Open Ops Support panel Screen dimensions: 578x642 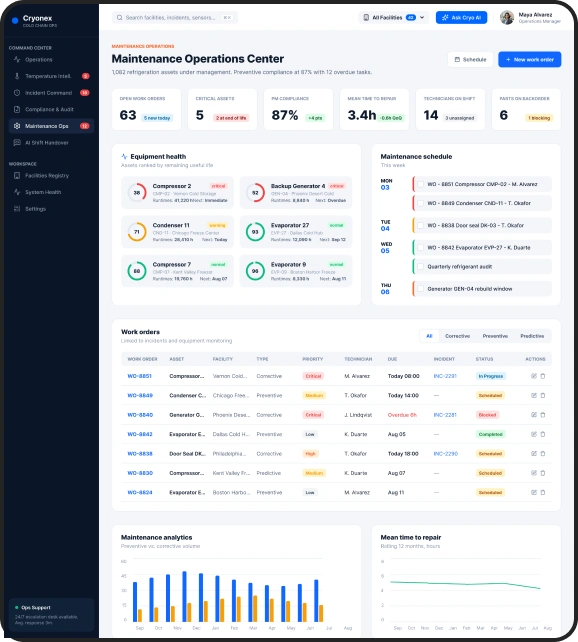(x=51, y=615)
